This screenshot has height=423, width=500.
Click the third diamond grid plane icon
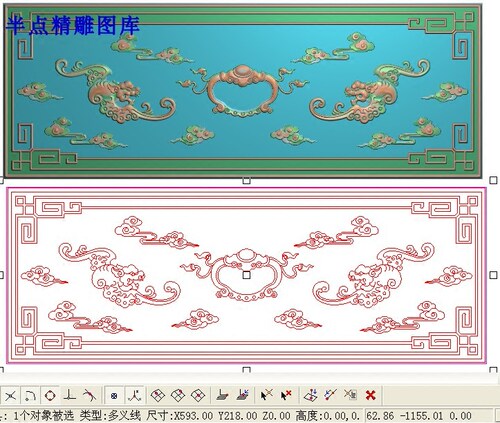(198, 396)
